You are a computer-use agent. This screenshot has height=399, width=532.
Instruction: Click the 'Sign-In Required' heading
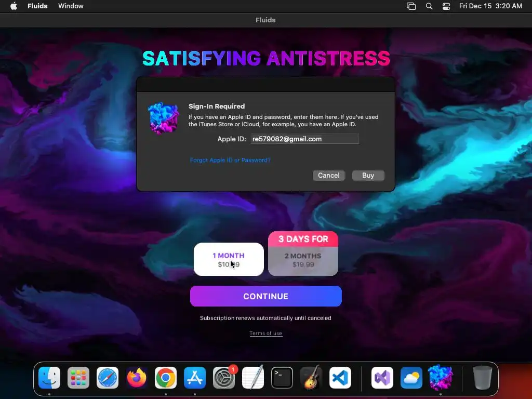pyautogui.click(x=217, y=106)
